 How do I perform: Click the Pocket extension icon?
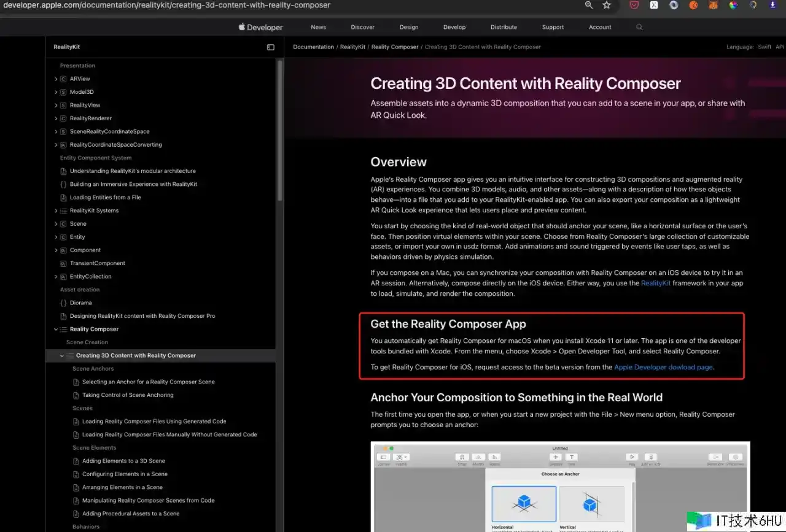[x=634, y=5]
